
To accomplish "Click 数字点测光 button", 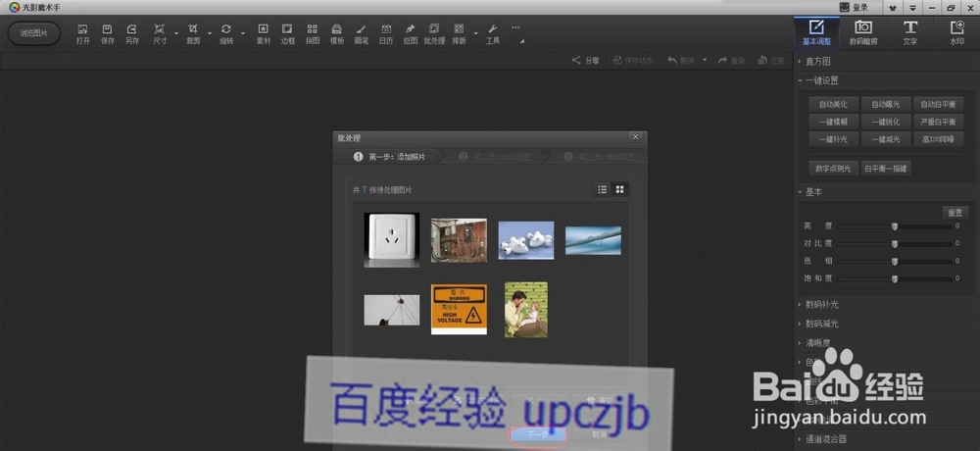I will (x=833, y=169).
